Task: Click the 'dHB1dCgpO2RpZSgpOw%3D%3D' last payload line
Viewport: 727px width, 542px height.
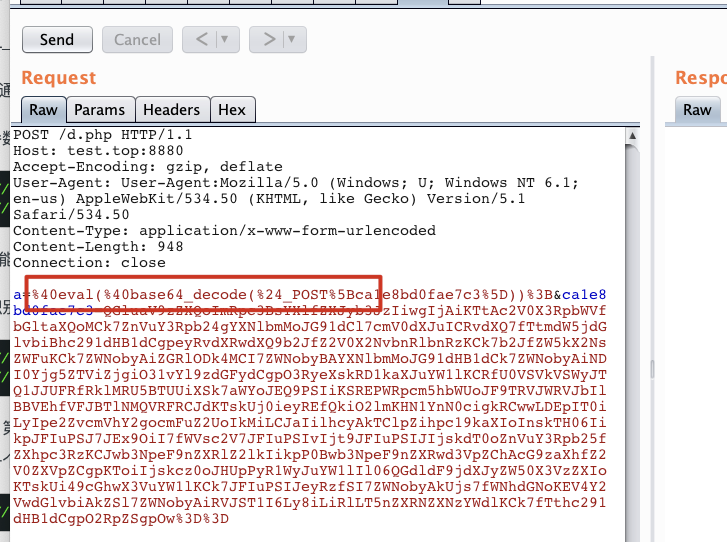Action: pyautogui.click(x=121, y=518)
